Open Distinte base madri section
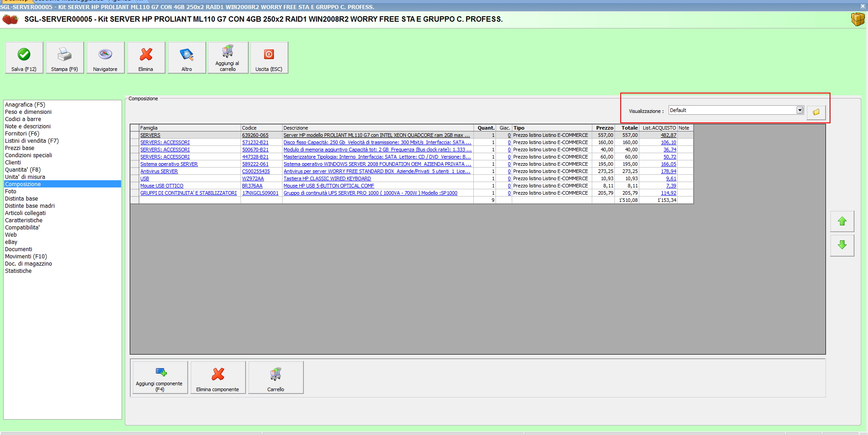The height and width of the screenshot is (435, 868). [x=30, y=206]
